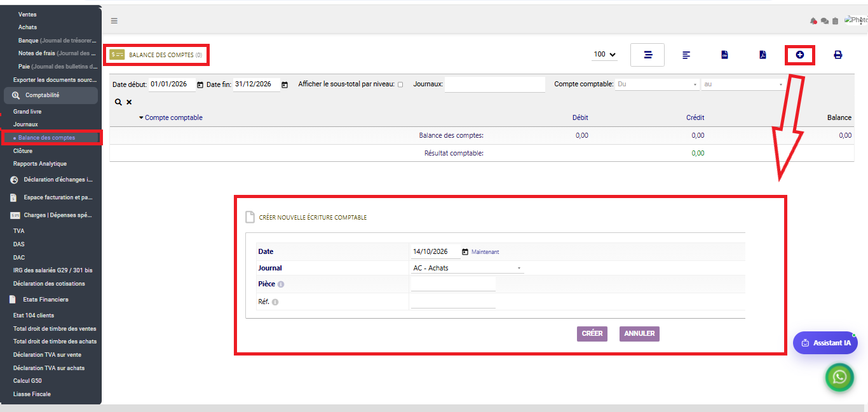Screen dimensions: 868x412
Task: Open the 100 rows-per-page dropdown
Action: coord(604,55)
